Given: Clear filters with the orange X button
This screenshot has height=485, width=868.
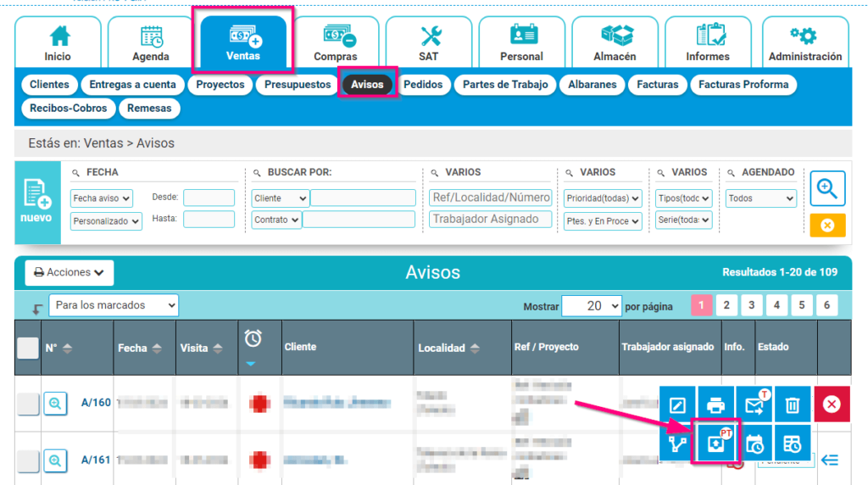Looking at the screenshot, I should click(827, 226).
